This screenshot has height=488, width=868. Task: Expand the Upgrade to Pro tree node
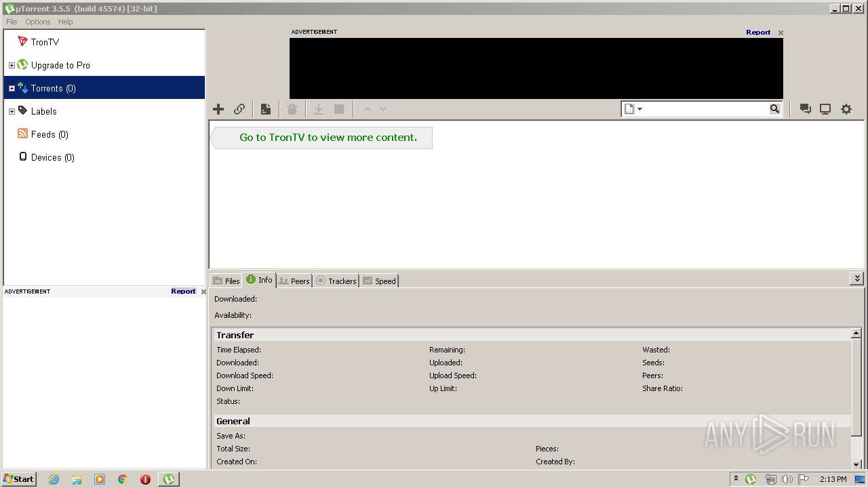[12, 66]
